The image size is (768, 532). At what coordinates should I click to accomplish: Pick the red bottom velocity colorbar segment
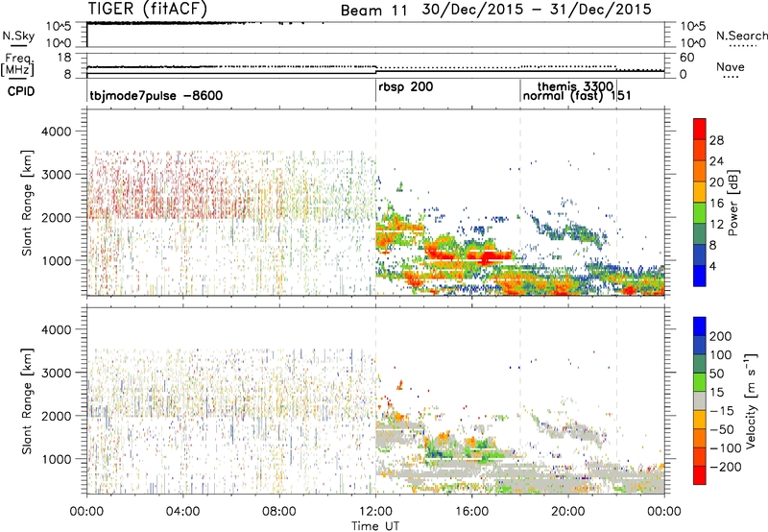(700, 475)
